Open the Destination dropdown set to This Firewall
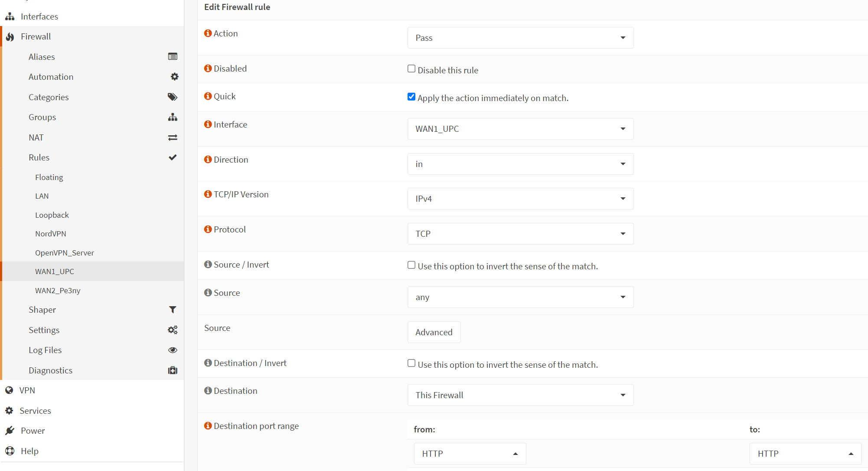Screen dimensions: 868x471 (520, 395)
